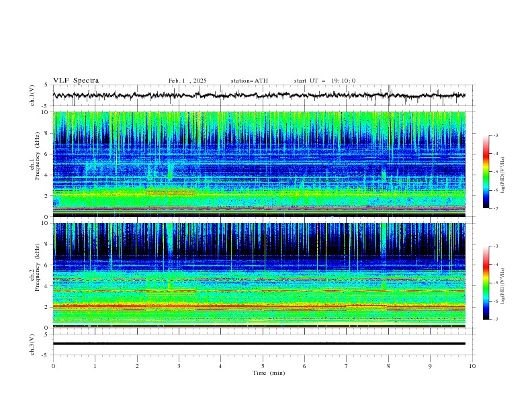Click the ch.3 voltage flat trace
The height and width of the screenshot is (411, 532).
(259, 344)
